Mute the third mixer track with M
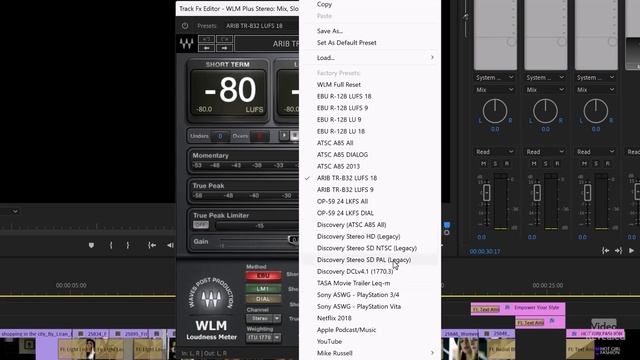The width and height of the screenshot is (640, 360). click(x=584, y=163)
